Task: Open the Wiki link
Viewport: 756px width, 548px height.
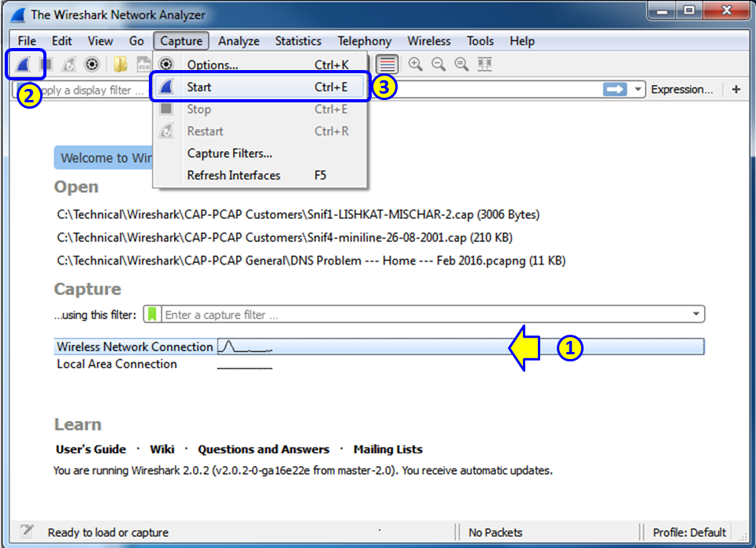Action: click(x=162, y=450)
